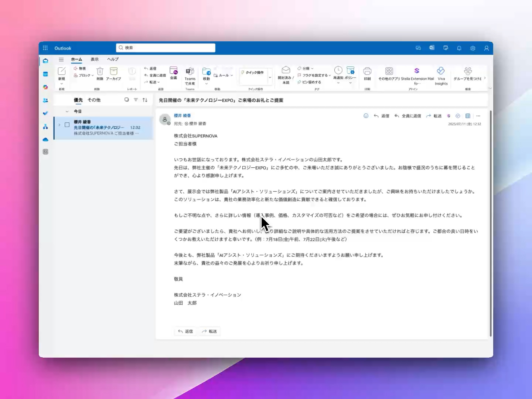The height and width of the screenshot is (399, 532).
Task: Open the Word icon in the header
Action: pyautogui.click(x=432, y=48)
